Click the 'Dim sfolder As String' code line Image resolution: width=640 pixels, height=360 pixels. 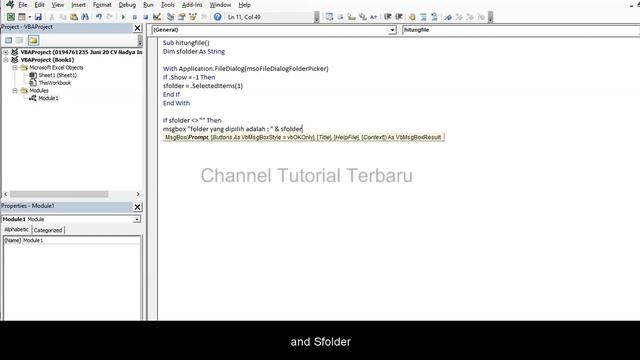194,51
